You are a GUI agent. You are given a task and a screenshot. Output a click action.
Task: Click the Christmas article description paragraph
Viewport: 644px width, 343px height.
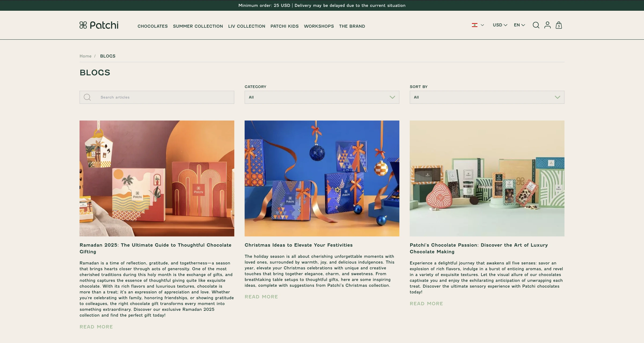pyautogui.click(x=320, y=271)
